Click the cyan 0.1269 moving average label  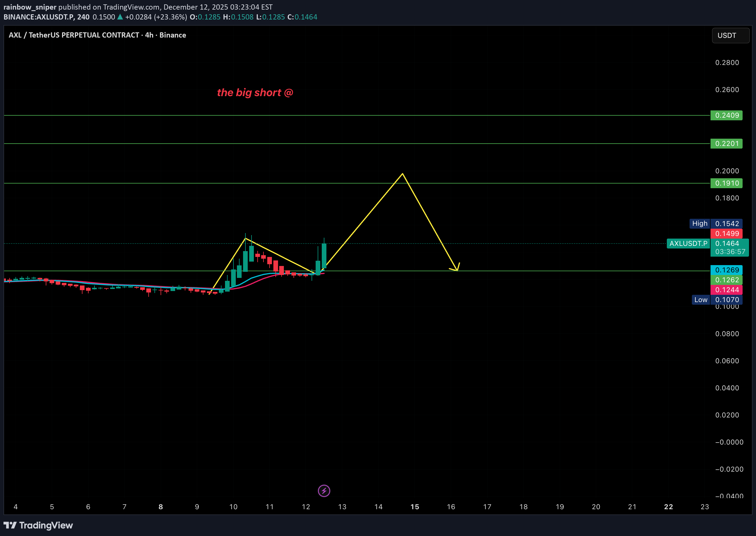pyautogui.click(x=726, y=270)
